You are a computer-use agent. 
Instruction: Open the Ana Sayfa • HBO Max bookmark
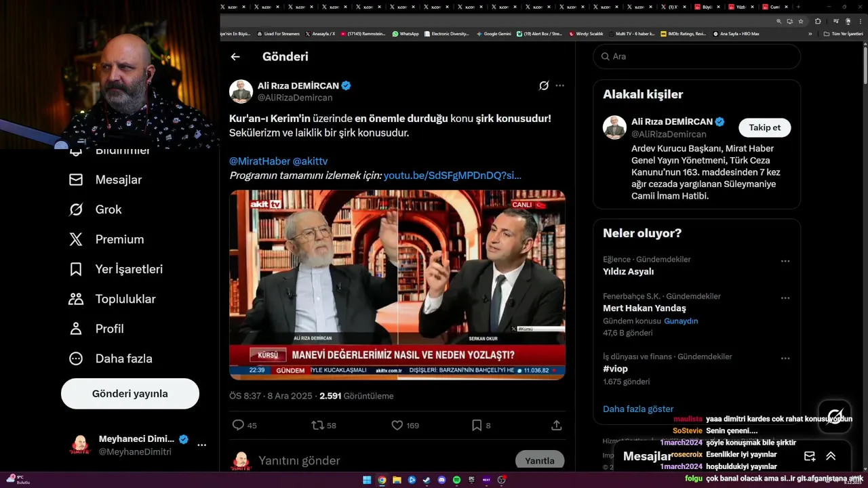736,33
